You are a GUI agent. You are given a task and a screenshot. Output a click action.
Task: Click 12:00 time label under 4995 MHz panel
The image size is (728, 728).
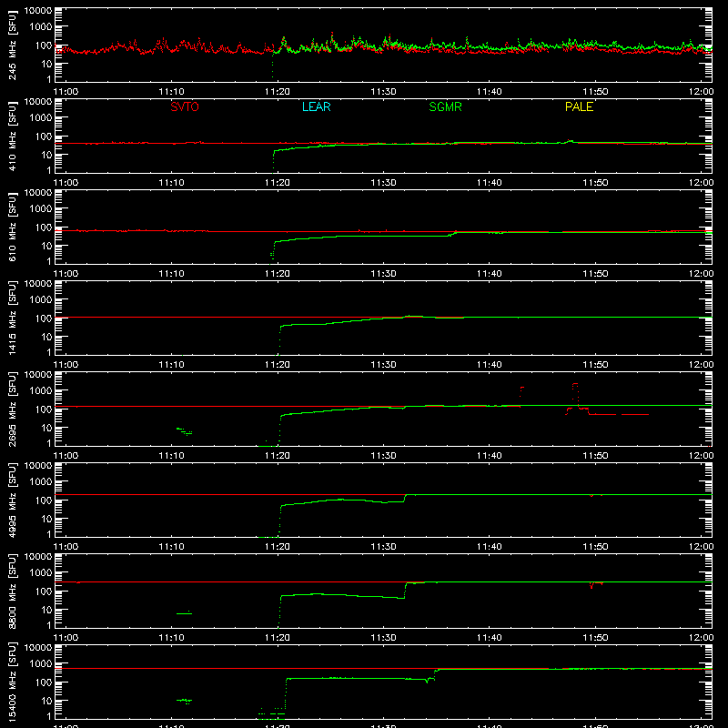(x=701, y=547)
